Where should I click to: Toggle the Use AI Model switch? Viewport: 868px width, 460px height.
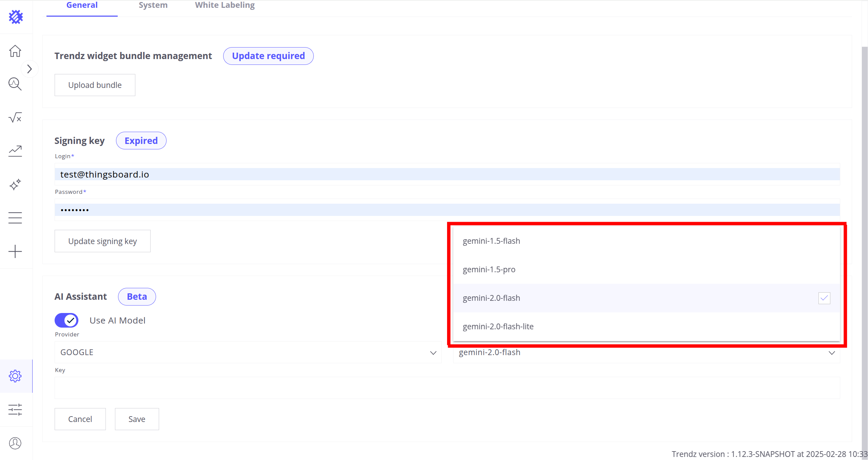coord(66,320)
